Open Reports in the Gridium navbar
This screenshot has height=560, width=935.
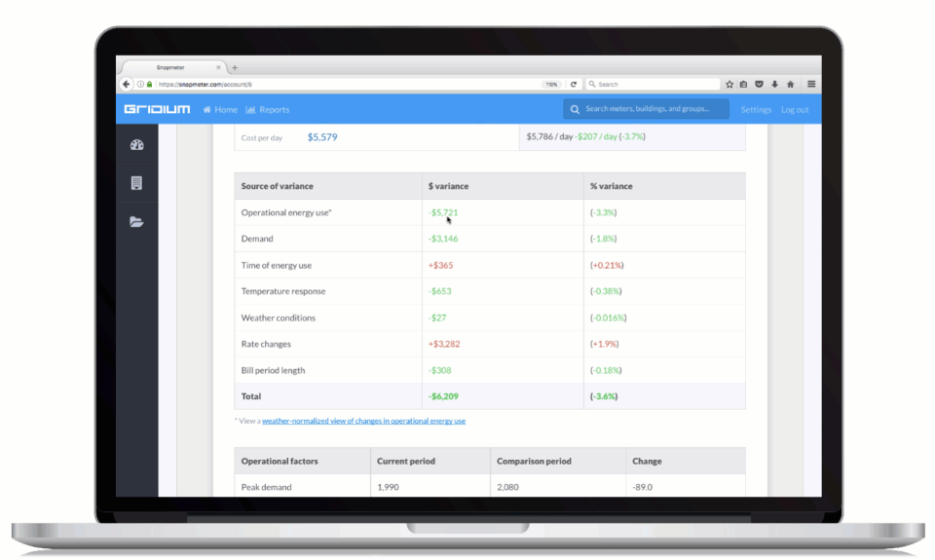click(x=268, y=110)
